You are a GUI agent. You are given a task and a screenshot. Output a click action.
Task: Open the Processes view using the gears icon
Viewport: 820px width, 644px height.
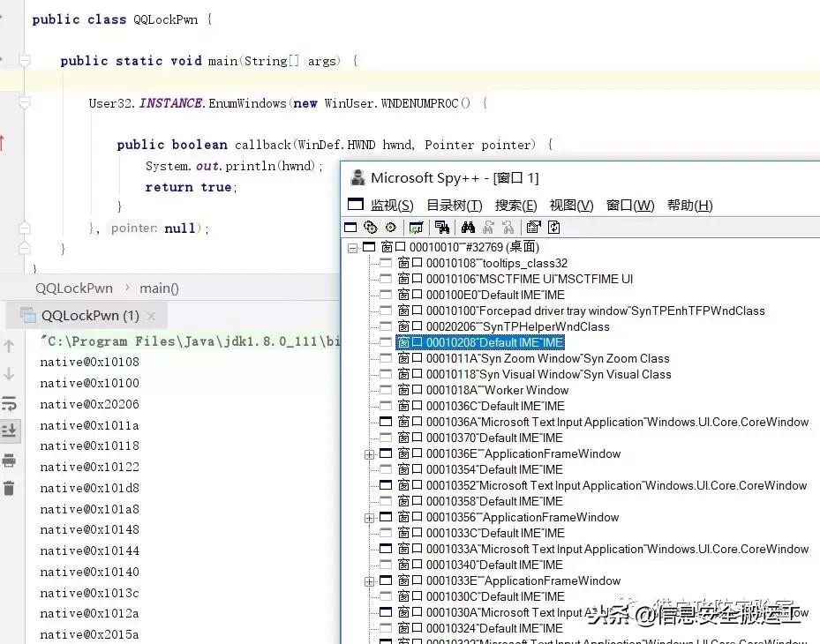coord(370,227)
